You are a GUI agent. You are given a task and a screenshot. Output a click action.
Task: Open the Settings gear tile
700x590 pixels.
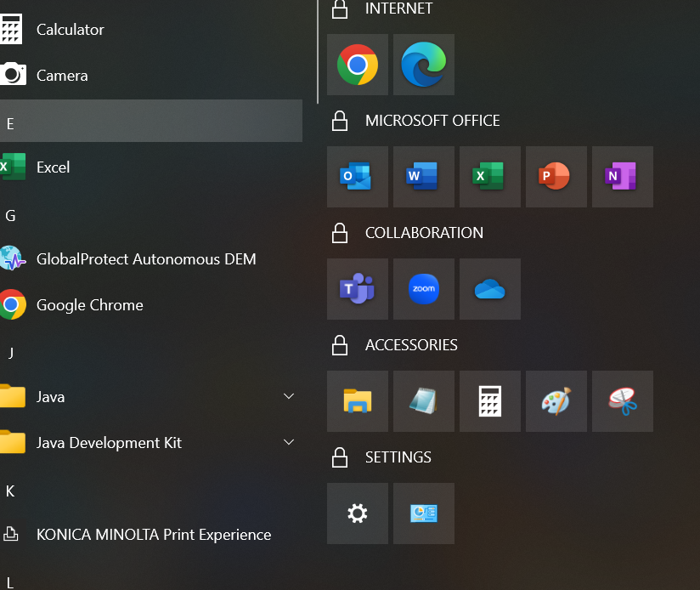[357, 513]
